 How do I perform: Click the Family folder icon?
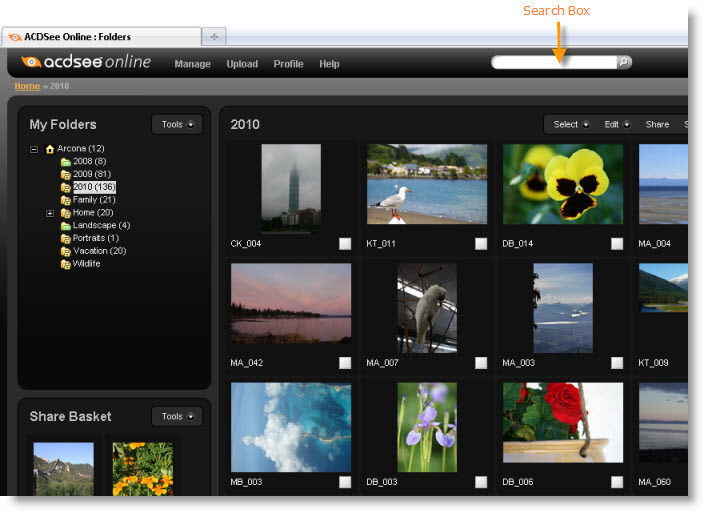click(x=66, y=200)
